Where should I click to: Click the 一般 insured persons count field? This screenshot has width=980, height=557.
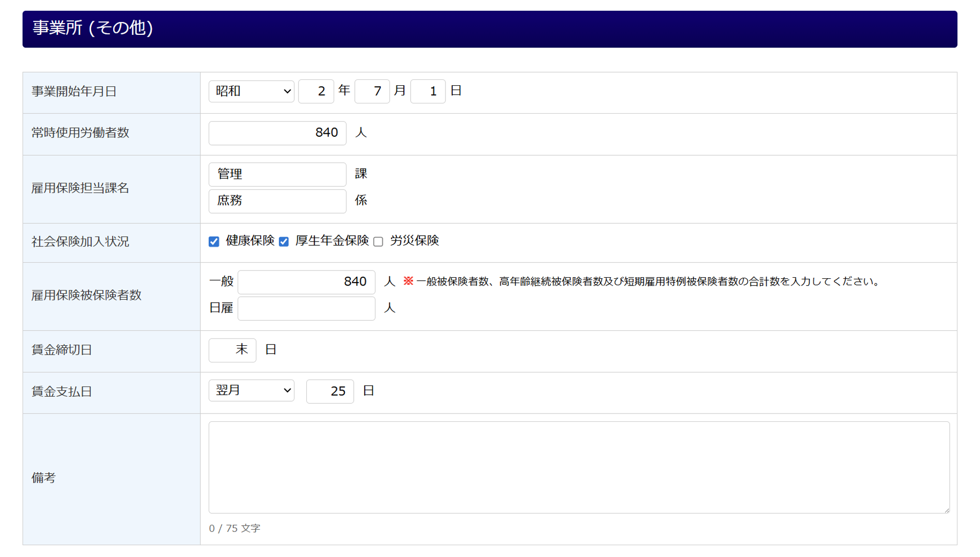tap(306, 282)
